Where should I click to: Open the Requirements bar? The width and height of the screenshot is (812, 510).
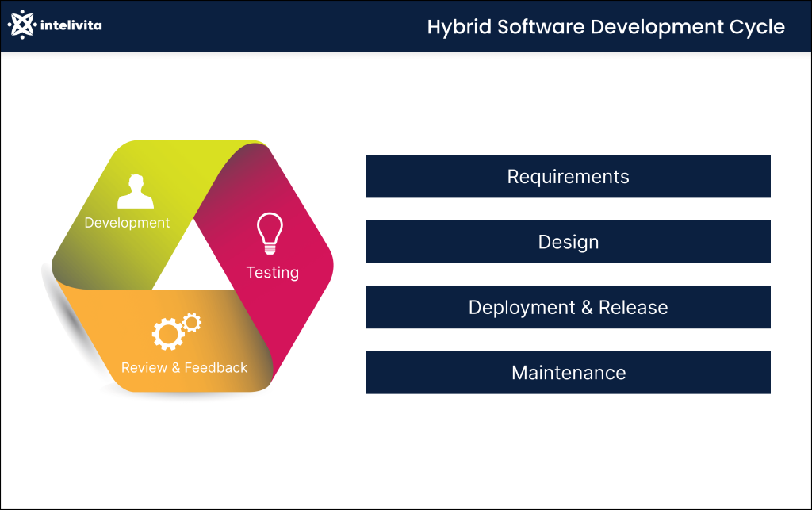[568, 176]
